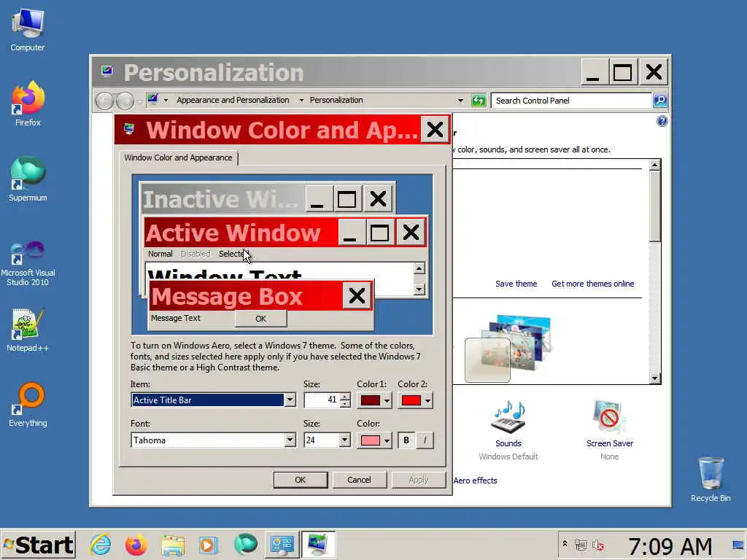The width and height of the screenshot is (747, 560).
Task: Switch to the Personalization taskbar button
Action: coord(319,545)
